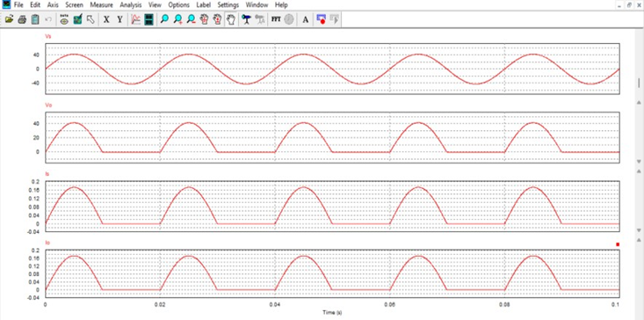Click the down arrow beside the Vo plot
Viewport: 644px width, 320px height.
click(x=639, y=162)
